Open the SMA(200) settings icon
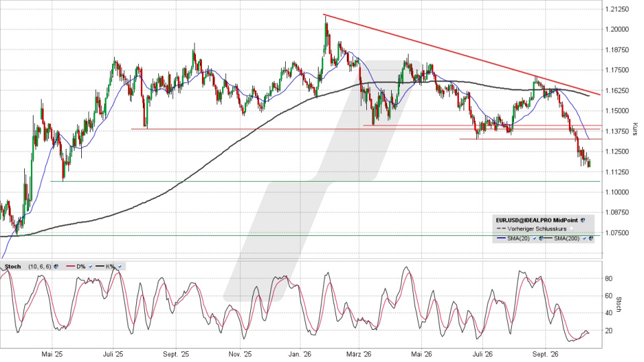Viewport: 644px width, 362px height. tap(590, 239)
